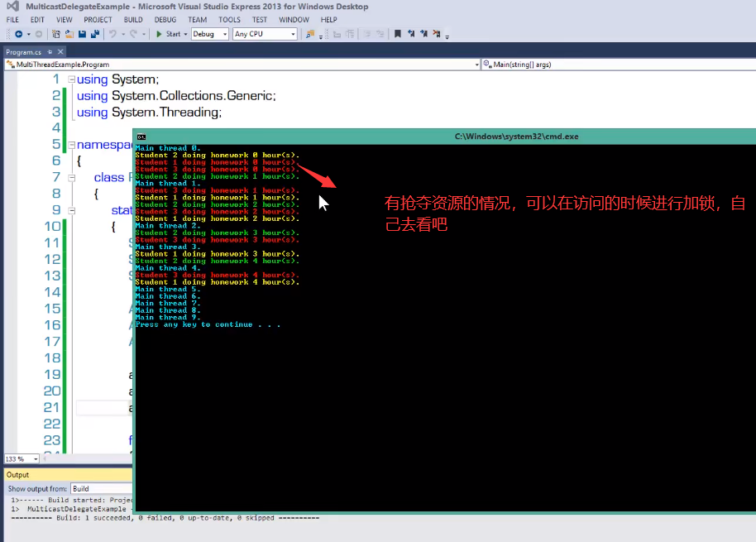The width and height of the screenshot is (756, 542).
Task: Click the green Start debugging button
Action: [168, 34]
